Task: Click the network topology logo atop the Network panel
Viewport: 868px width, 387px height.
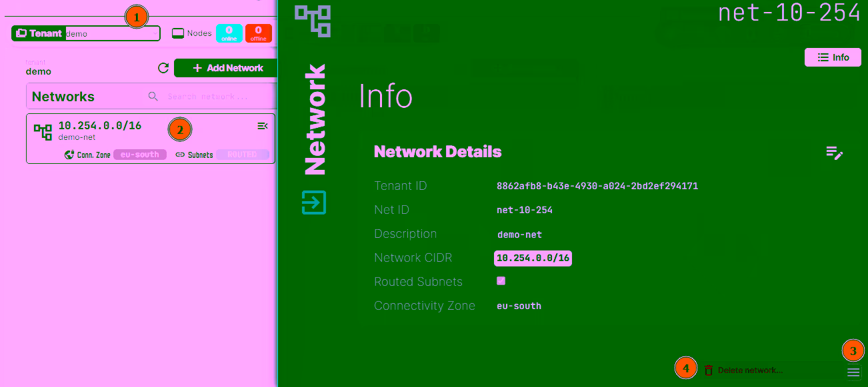Action: coord(312,21)
